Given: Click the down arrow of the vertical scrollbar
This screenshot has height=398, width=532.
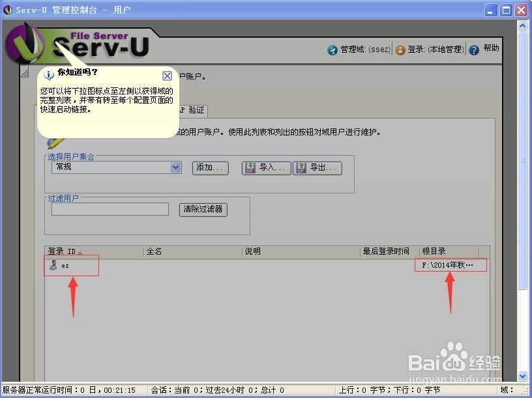Looking at the screenshot, I should (x=524, y=377).
